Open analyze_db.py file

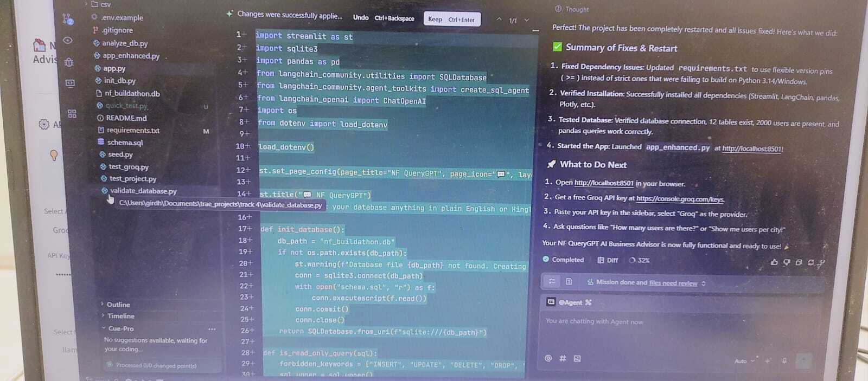pos(124,43)
